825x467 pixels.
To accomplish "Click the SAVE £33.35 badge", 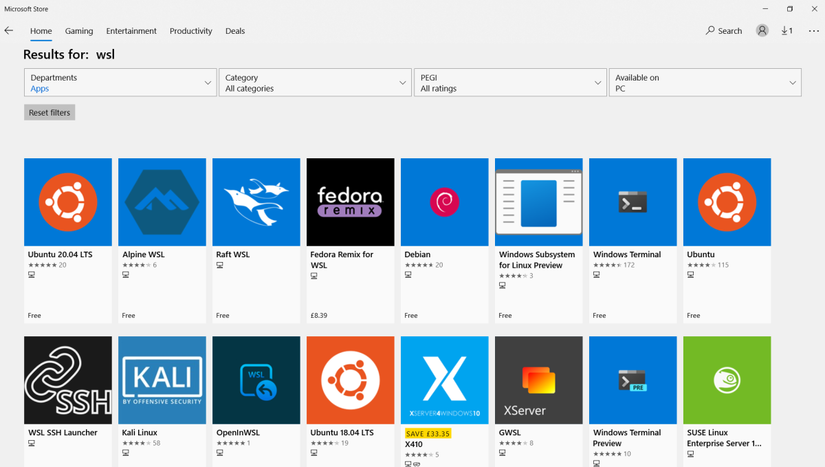I will tap(428, 433).
